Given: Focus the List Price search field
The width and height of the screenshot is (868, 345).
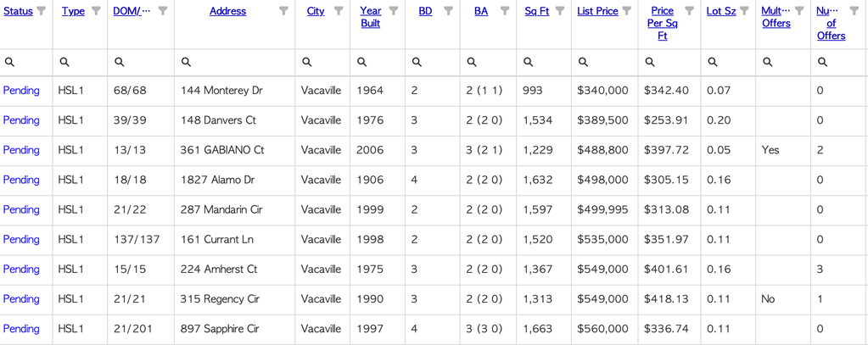Looking at the screenshot, I should coord(604,62).
